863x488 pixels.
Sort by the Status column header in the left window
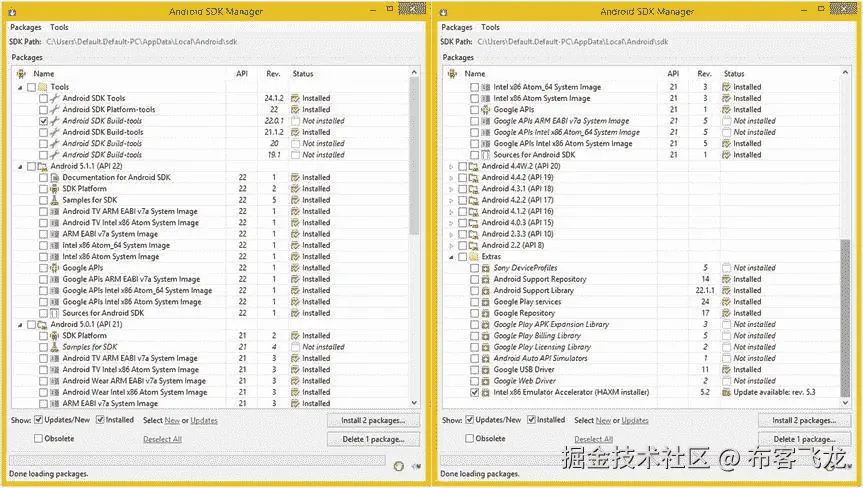pyautogui.click(x=303, y=74)
